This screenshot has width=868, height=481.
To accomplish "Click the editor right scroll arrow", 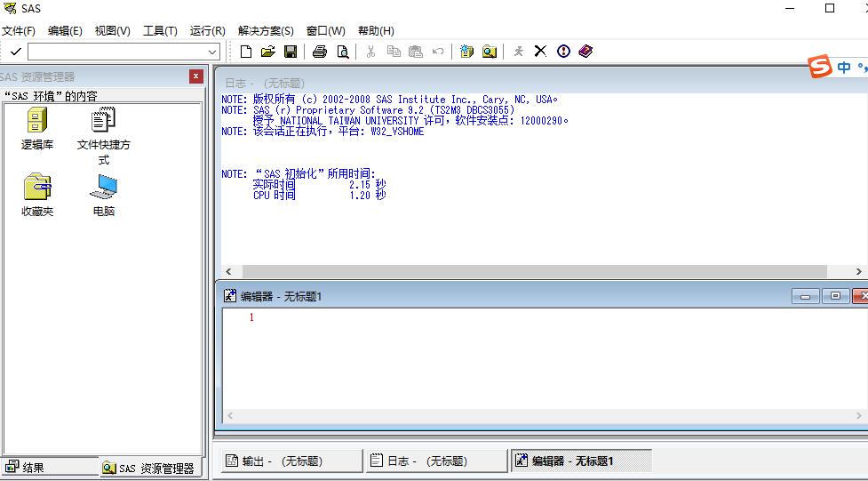I will [x=858, y=415].
